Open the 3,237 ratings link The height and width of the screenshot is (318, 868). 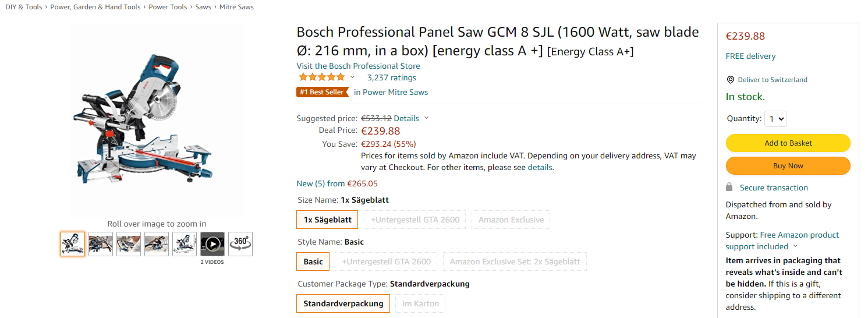coord(391,77)
